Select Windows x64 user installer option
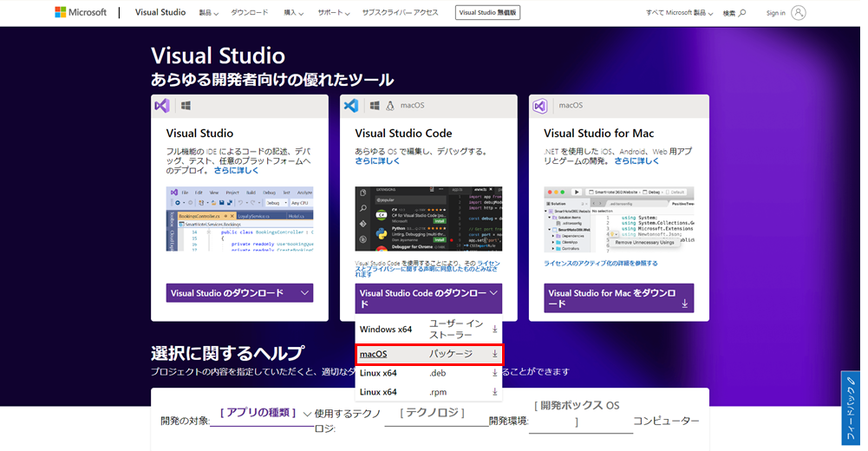868x451 pixels. click(428, 330)
